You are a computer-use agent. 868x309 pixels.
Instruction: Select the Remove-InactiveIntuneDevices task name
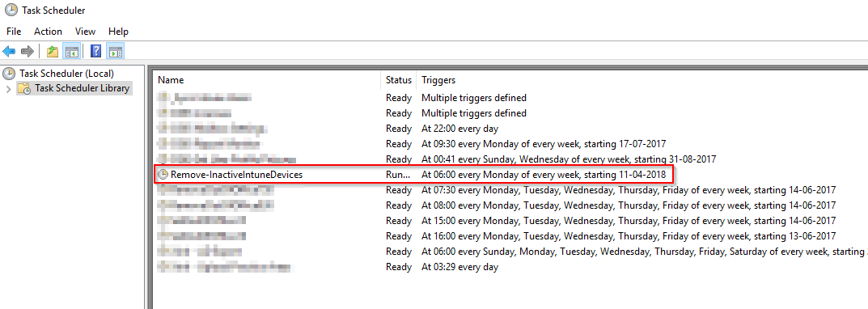click(x=237, y=175)
